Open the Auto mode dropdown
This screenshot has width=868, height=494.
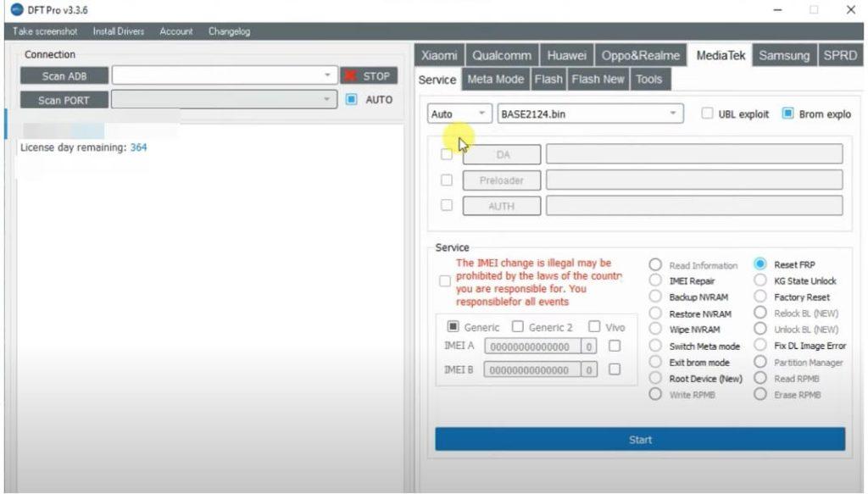pos(481,113)
